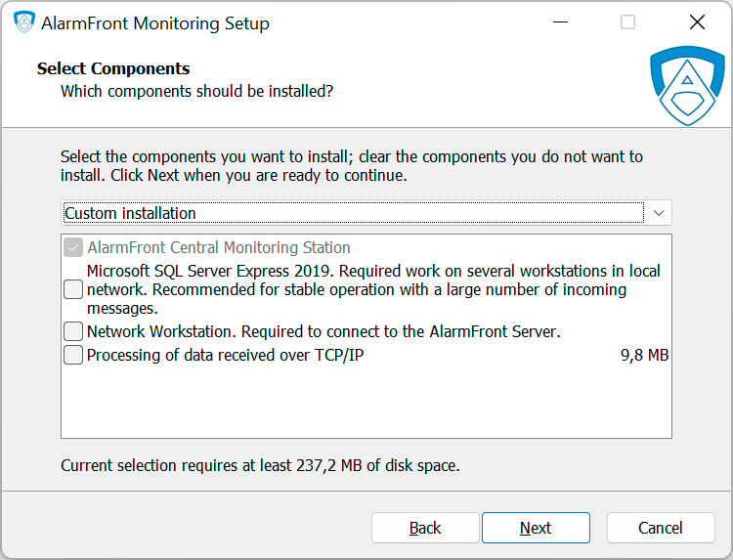
Task: Open the 'Custom installation' combo box
Action: [352, 213]
